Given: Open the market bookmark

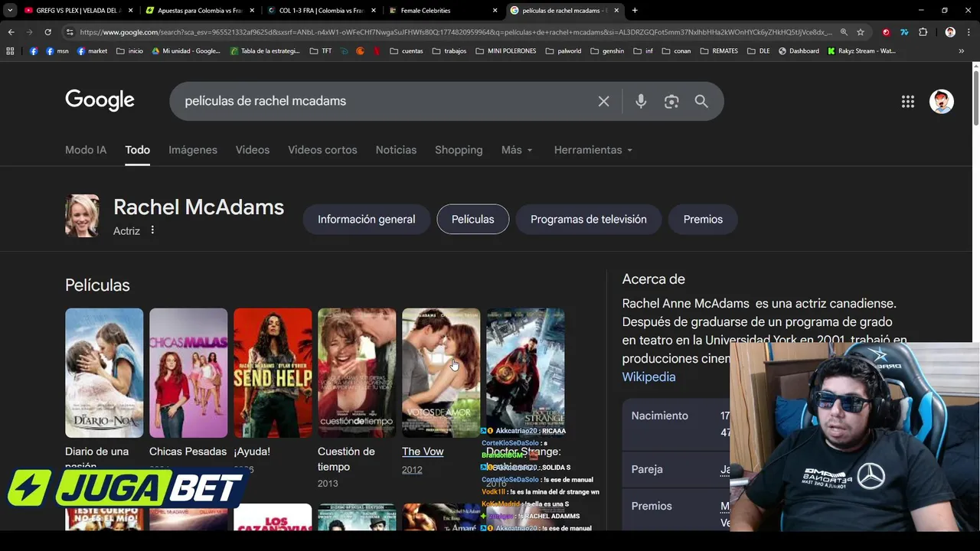Looking at the screenshot, I should click(92, 51).
